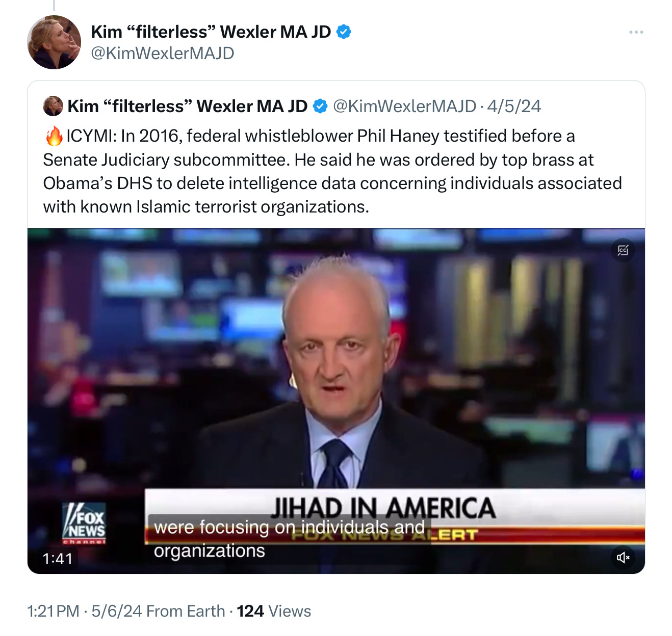
Task: Click the blue verified badge beside the name
Action: [x=344, y=32]
